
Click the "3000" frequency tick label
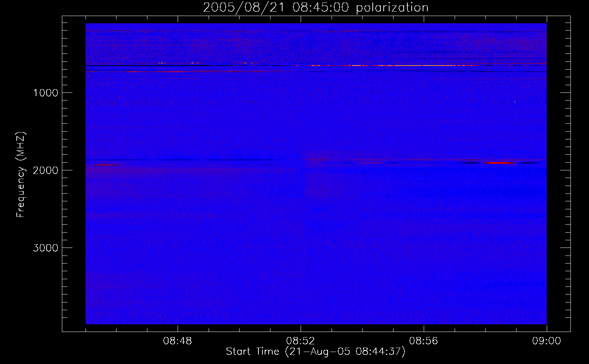tap(46, 248)
